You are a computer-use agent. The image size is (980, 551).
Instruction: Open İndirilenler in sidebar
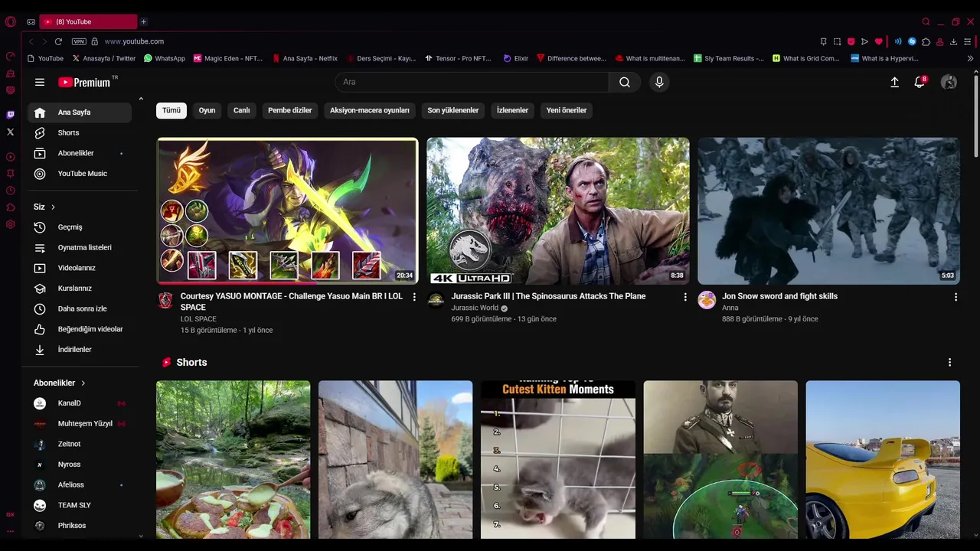point(80,350)
